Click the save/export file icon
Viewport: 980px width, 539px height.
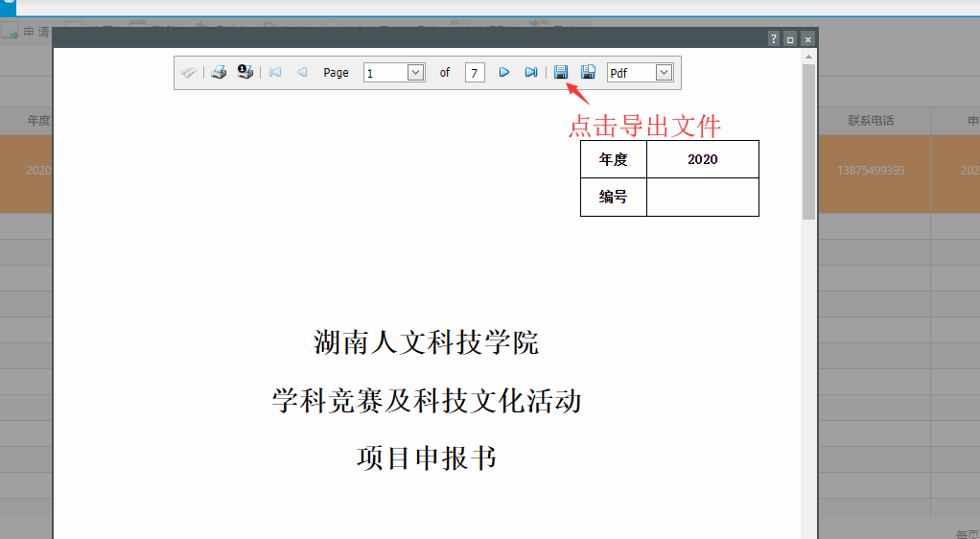pyautogui.click(x=561, y=73)
